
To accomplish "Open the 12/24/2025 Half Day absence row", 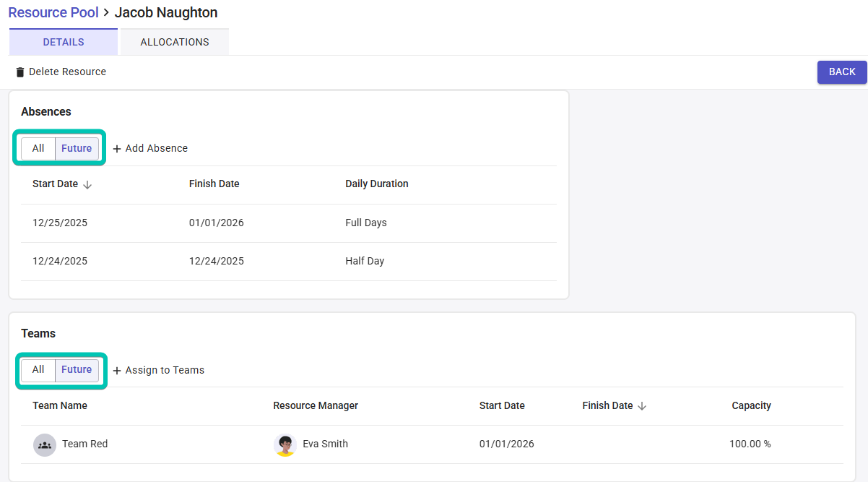I will pos(289,261).
